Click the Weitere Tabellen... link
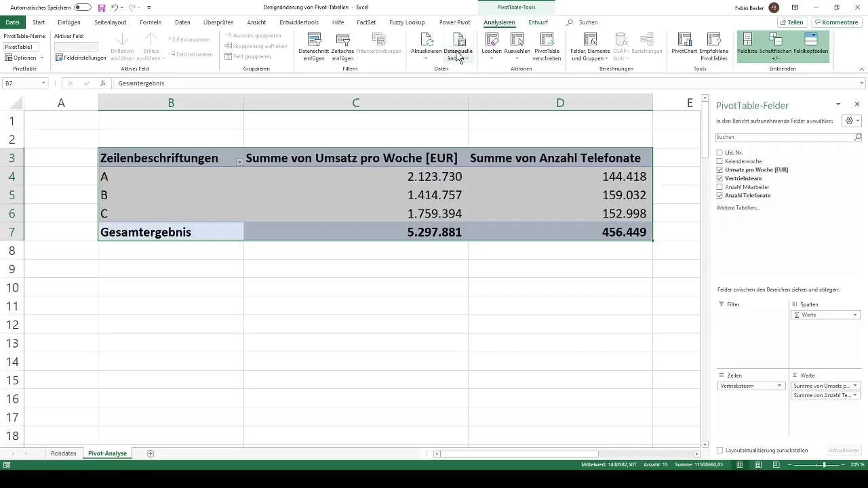The width and height of the screenshot is (868, 488). [738, 207]
